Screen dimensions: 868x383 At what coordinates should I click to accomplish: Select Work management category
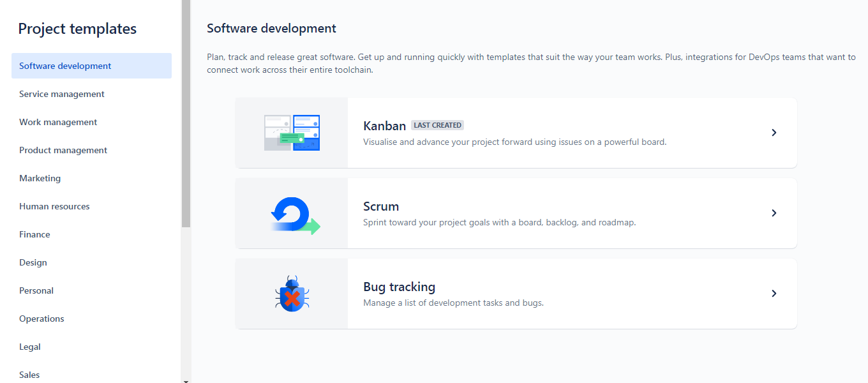(91, 122)
